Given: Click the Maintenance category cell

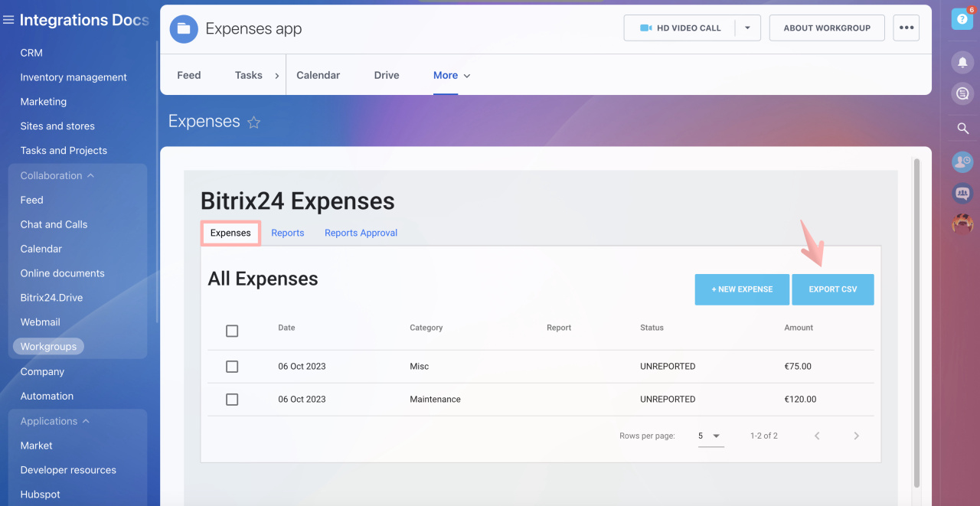Looking at the screenshot, I should [435, 400].
